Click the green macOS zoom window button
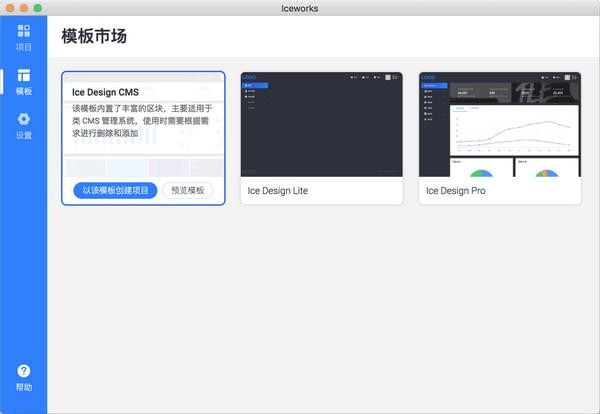Viewport: 600px width, 414px height. [x=38, y=8]
